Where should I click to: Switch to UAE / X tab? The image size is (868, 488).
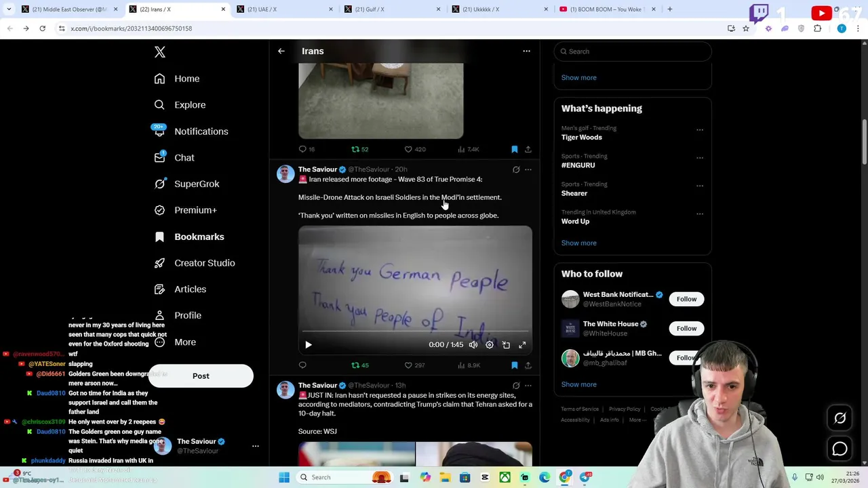pos(285,9)
